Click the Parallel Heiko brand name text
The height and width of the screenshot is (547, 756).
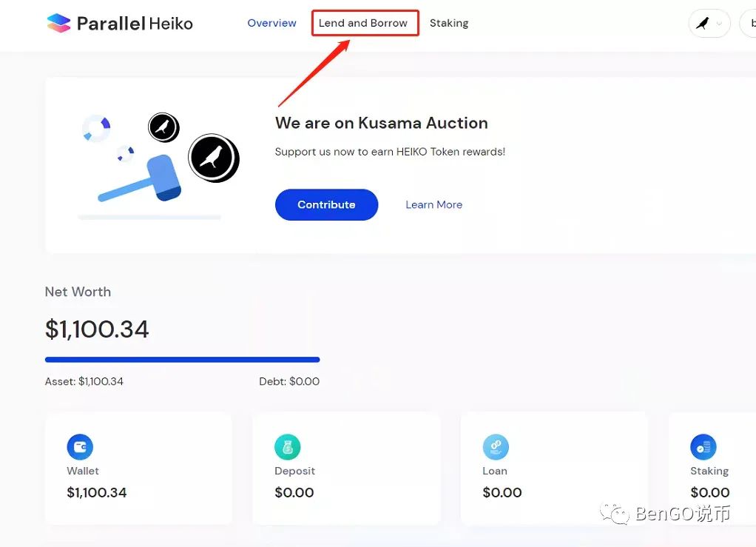(x=135, y=23)
